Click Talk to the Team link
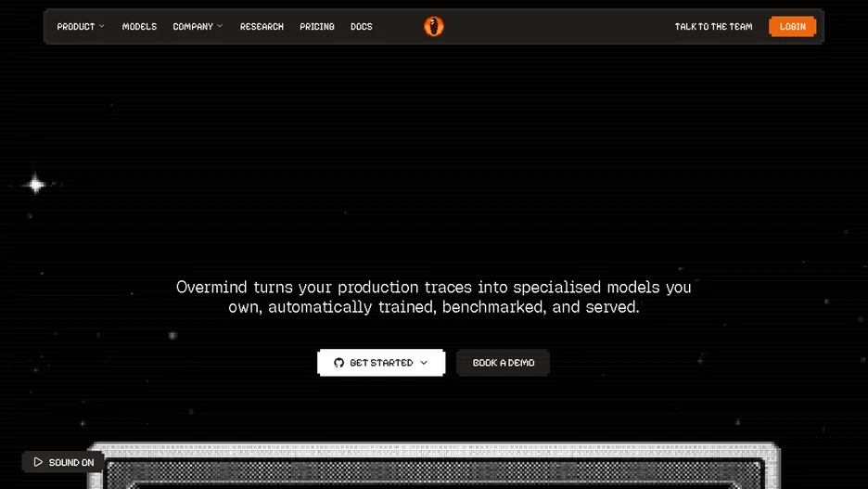Screen dimensions: 868x489 click(x=713, y=27)
